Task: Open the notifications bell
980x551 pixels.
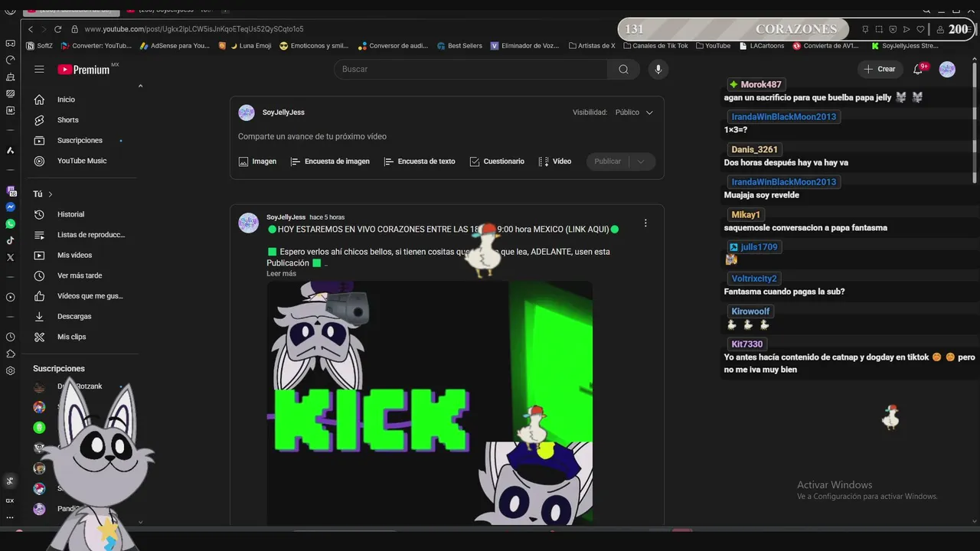Action: tap(919, 69)
